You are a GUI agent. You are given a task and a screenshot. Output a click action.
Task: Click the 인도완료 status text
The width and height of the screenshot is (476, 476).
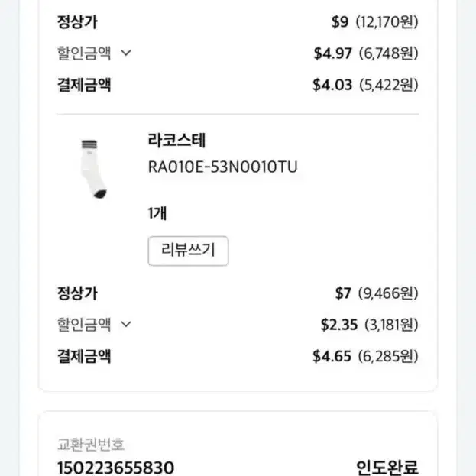pos(387,468)
